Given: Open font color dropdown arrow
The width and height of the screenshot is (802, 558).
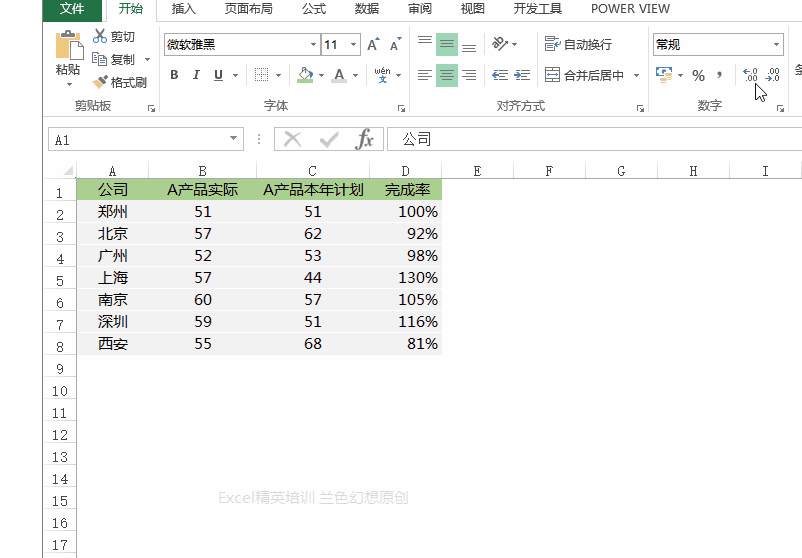Looking at the screenshot, I should point(355,76).
